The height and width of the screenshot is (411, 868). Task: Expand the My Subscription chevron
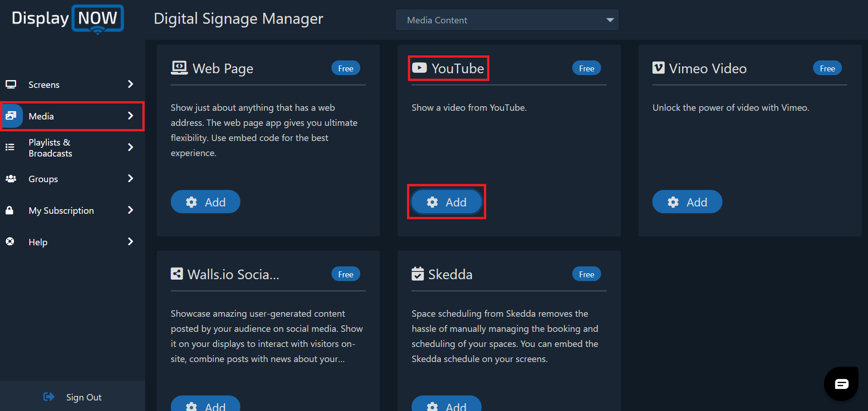click(130, 210)
